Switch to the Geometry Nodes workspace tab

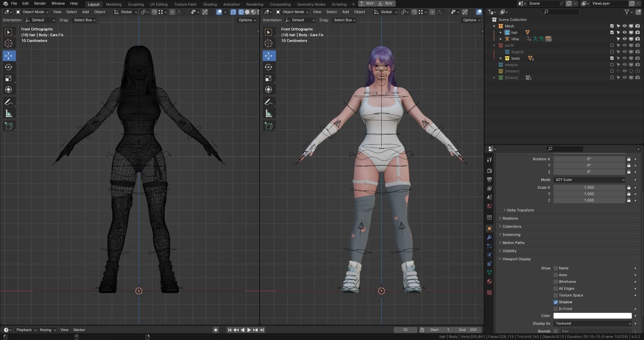coord(311,4)
